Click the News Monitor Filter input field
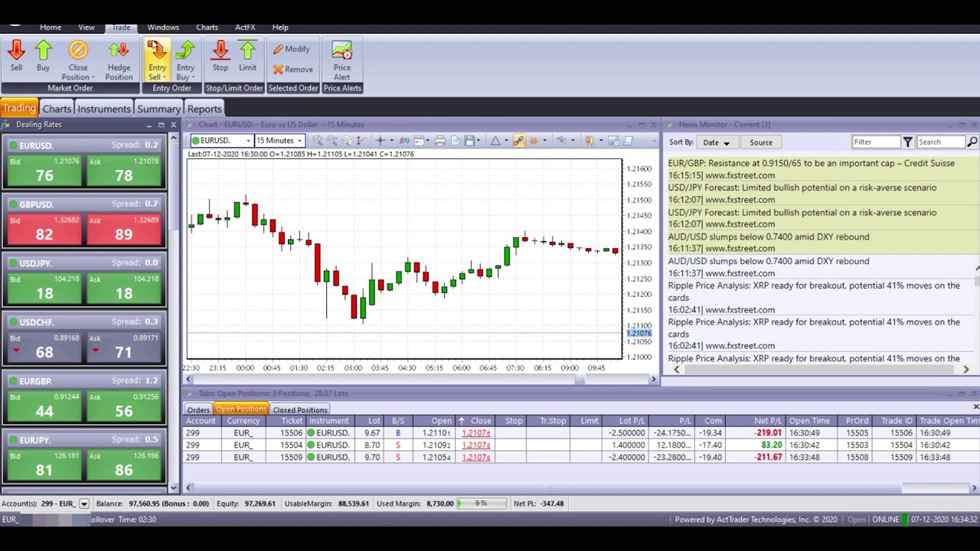This screenshot has width=980, height=551. [877, 142]
